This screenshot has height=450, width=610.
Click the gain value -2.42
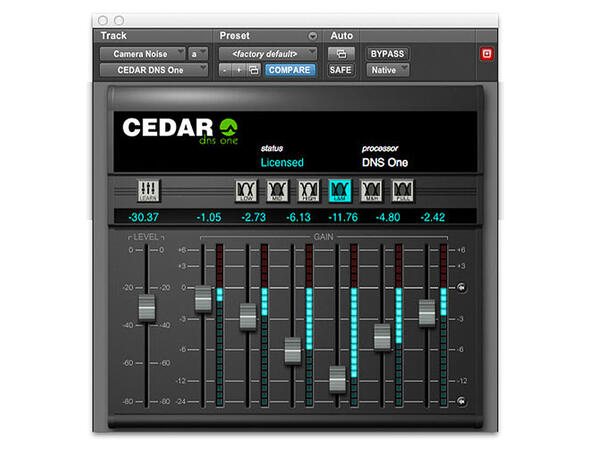point(433,217)
